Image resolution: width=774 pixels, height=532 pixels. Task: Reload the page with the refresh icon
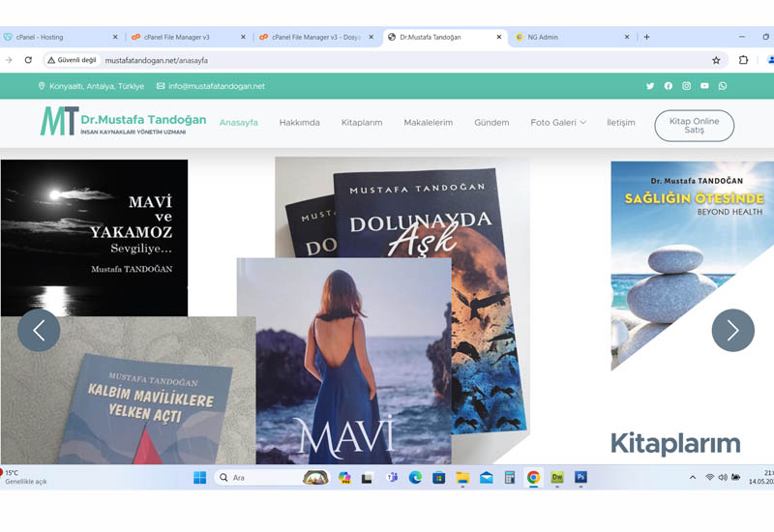coord(28,60)
